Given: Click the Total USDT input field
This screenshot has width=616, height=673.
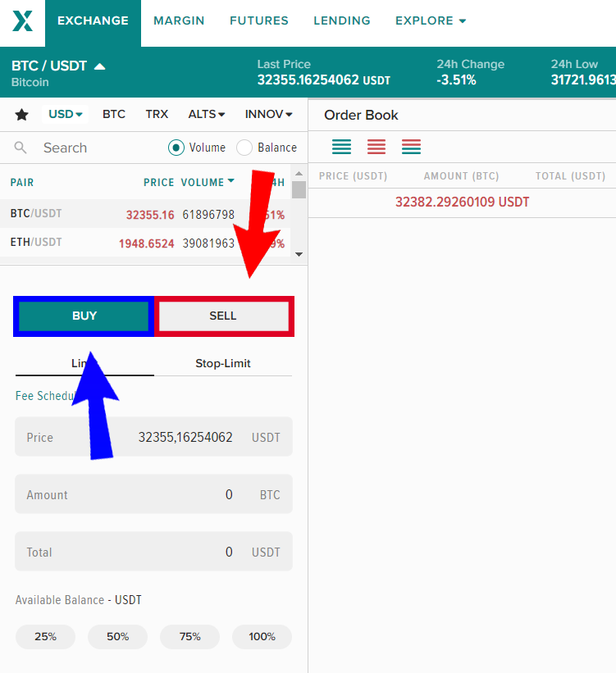Looking at the screenshot, I should coord(153,552).
